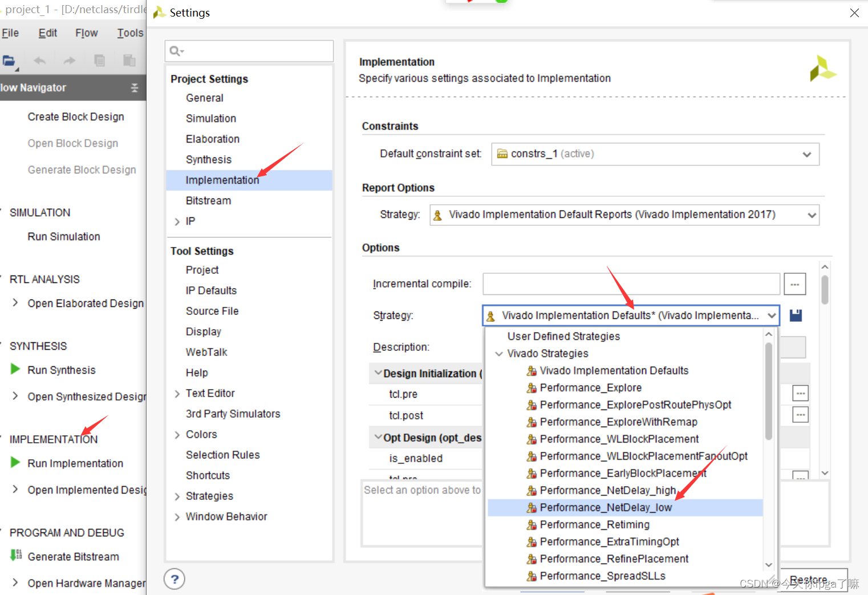This screenshot has height=595, width=868.
Task: Expand the Colors settings node
Action: pos(177,435)
